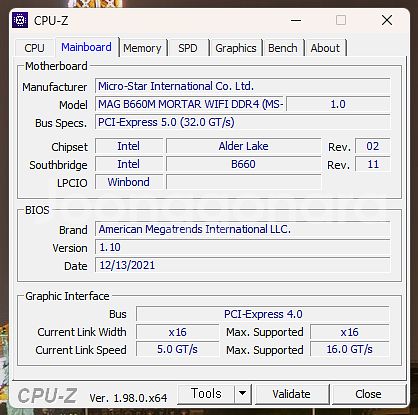This screenshot has width=418, height=415.
Task: Select the Micro-Star International manufacturer field
Action: tap(243, 86)
